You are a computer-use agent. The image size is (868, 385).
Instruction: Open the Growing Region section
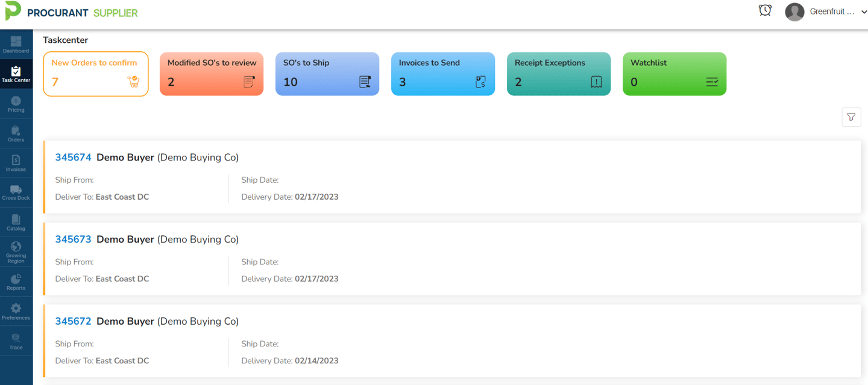16,252
